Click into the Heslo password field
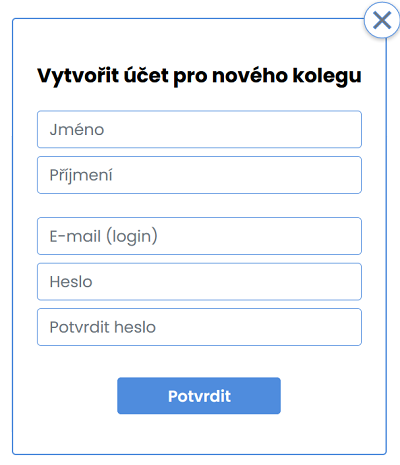This screenshot has height=465, width=400. (x=199, y=282)
